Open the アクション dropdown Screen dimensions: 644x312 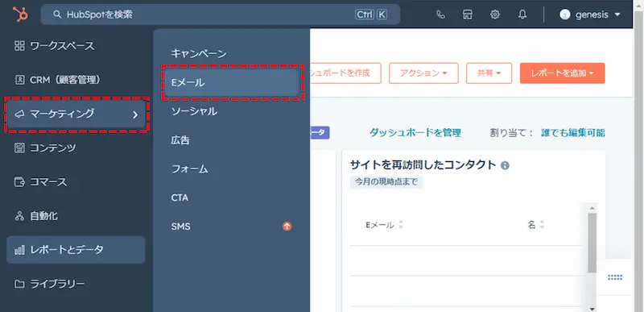coord(423,73)
